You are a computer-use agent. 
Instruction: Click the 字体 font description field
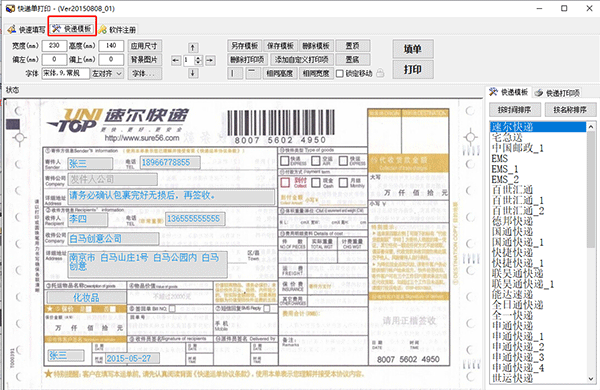click(x=65, y=73)
